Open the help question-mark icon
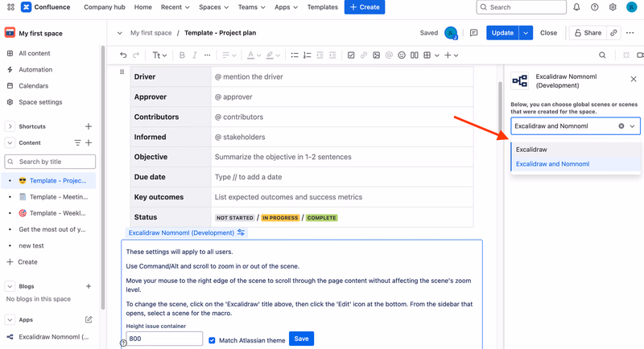Viewport: 644px width, 349px height. 595,7
